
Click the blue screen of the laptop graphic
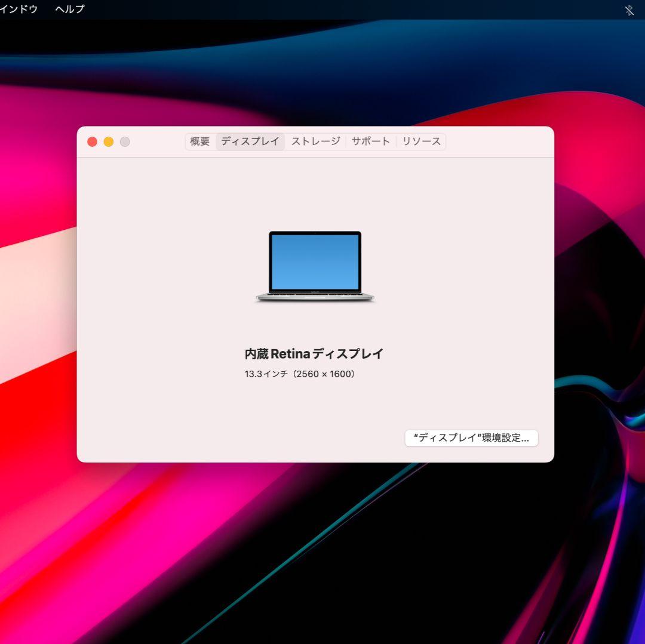pos(315,261)
